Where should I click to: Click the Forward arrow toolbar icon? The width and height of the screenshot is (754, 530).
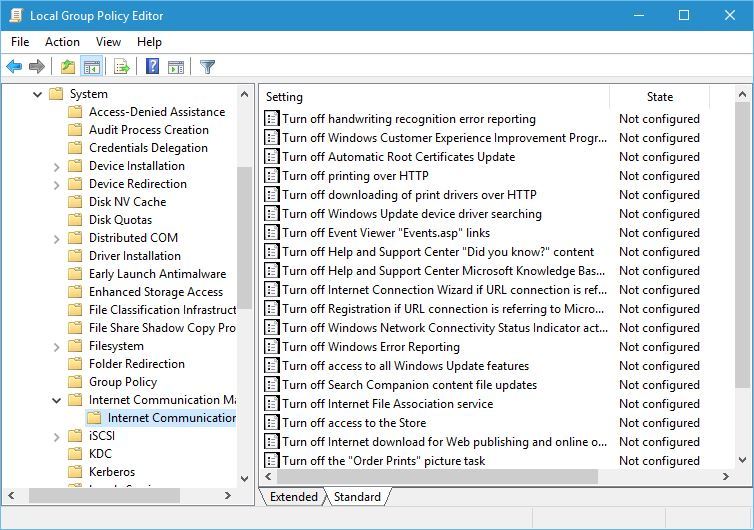(37, 66)
